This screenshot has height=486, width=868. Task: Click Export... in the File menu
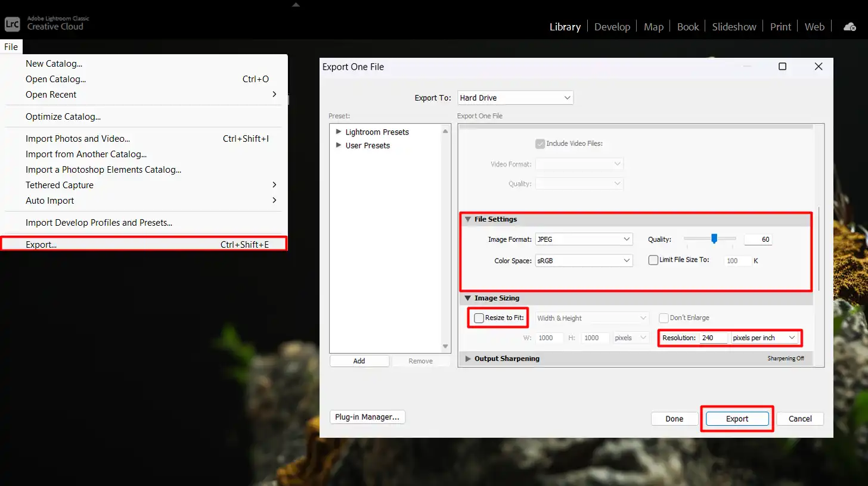click(x=144, y=244)
